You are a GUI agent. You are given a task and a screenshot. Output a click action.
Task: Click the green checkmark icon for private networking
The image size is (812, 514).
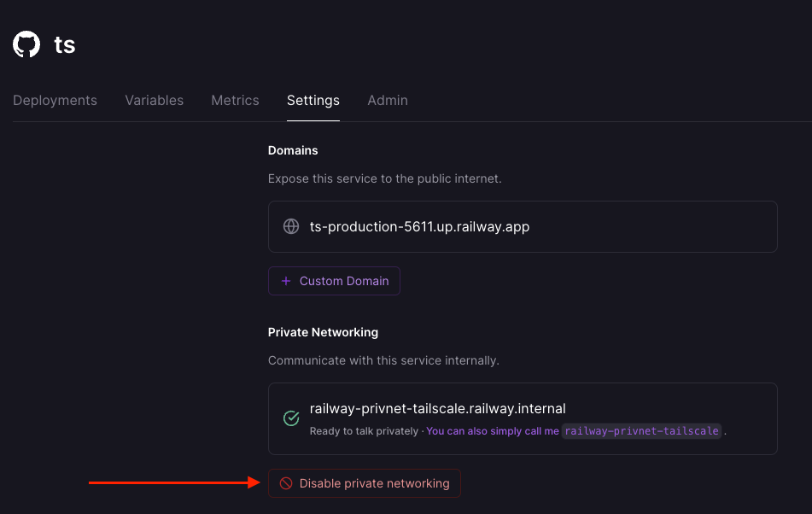(x=290, y=418)
